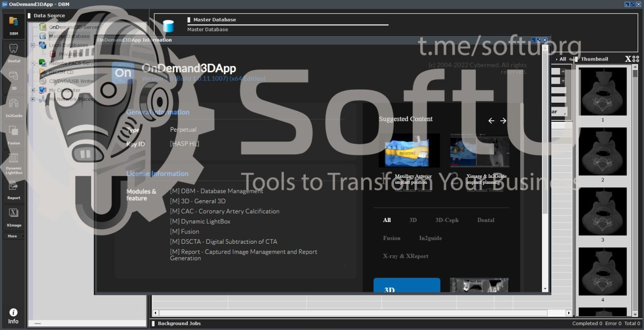Screen dimensions: 644x330
Task: Open the DBM module in the sidebar
Action: pyautogui.click(x=13, y=26)
